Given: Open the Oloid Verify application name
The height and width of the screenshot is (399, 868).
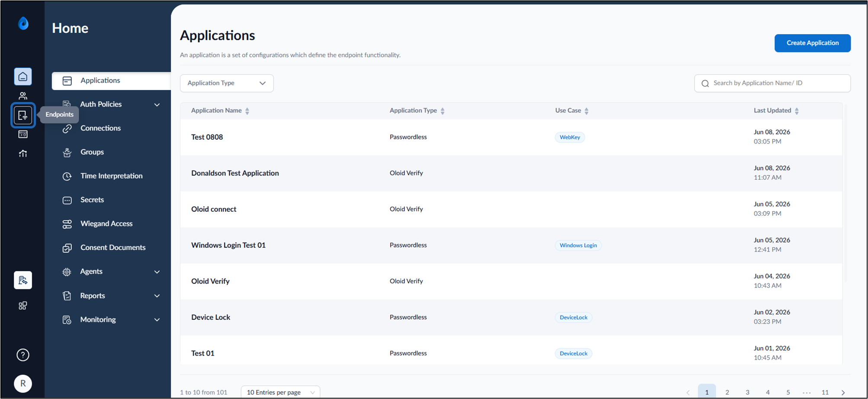Looking at the screenshot, I should tap(210, 281).
